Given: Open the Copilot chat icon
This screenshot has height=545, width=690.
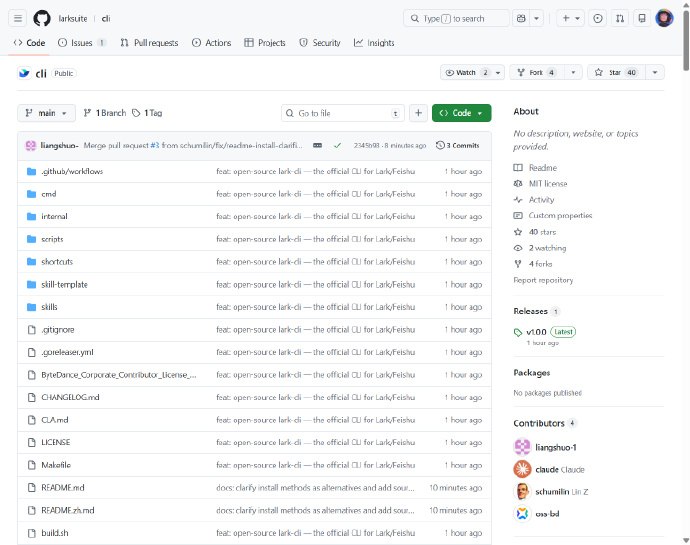Looking at the screenshot, I should click(522, 18).
